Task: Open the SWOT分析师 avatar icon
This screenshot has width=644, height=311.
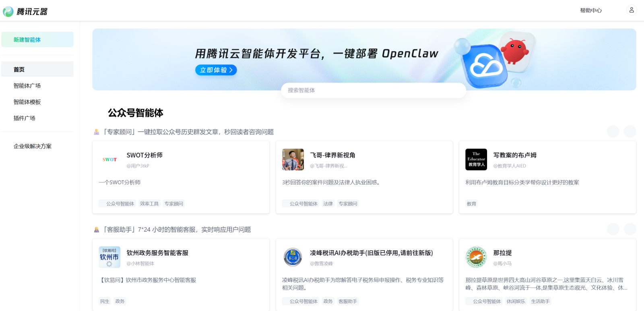Action: pyautogui.click(x=109, y=160)
